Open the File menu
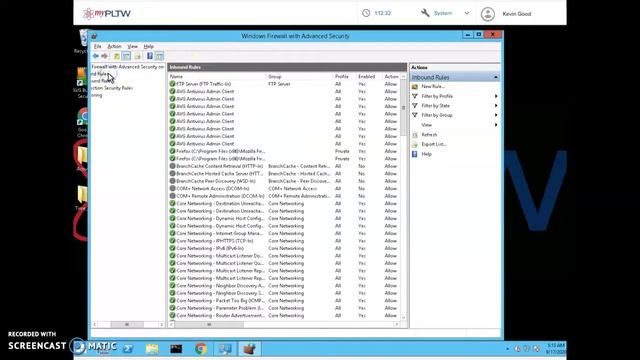Viewport: 640px width, 360px height. (98, 47)
